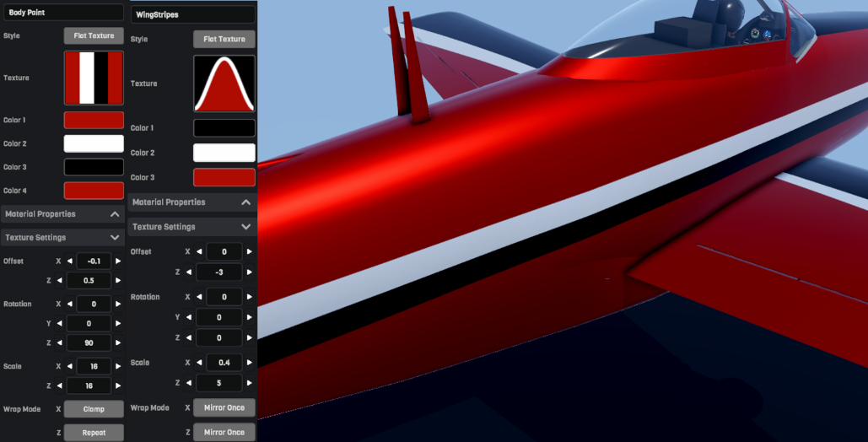Edit Body Paint Offset X field -0.1
This screenshot has height=442, width=868.
pyautogui.click(x=94, y=261)
